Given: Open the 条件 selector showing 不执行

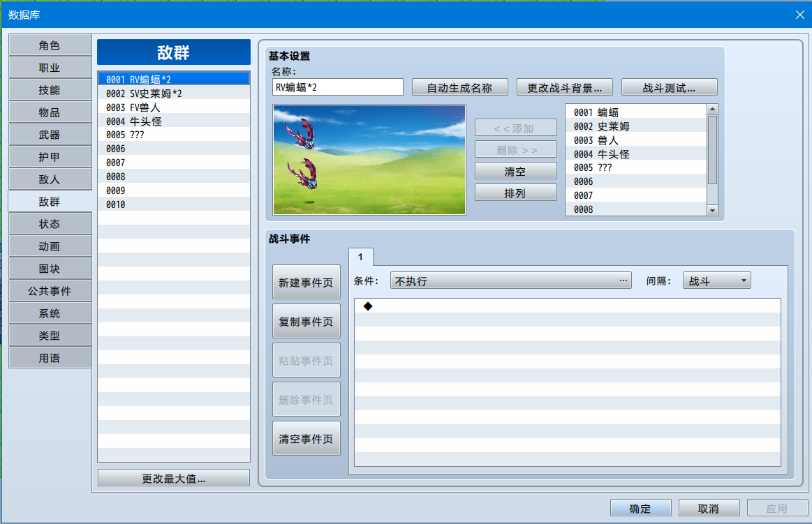Looking at the screenshot, I should click(x=510, y=281).
